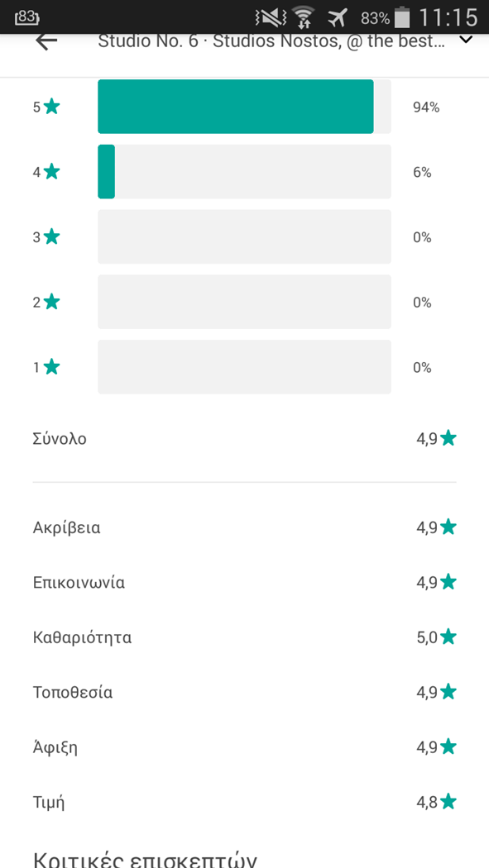Open the Επικοινωνία rating row

point(244,582)
